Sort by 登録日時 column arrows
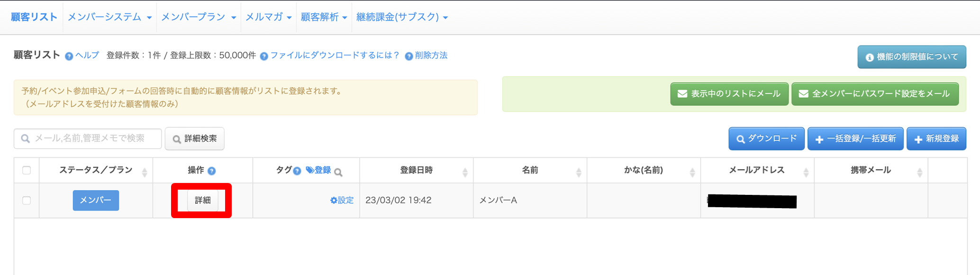 click(x=465, y=173)
